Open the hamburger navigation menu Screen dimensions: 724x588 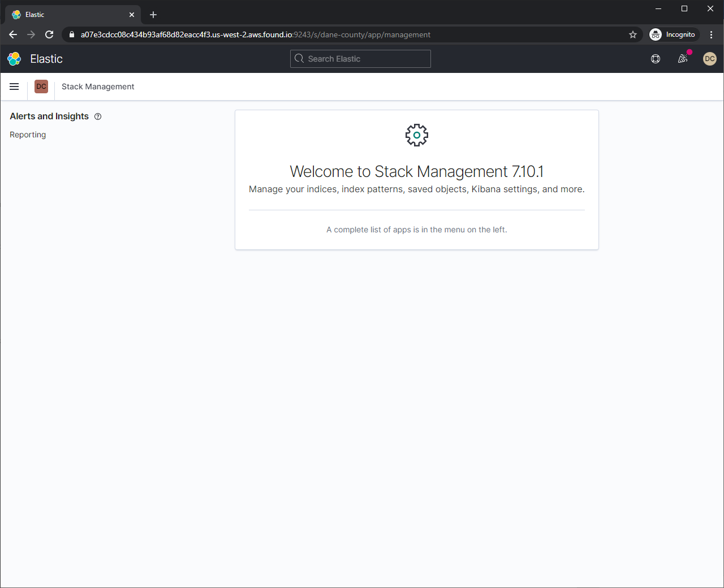(14, 87)
